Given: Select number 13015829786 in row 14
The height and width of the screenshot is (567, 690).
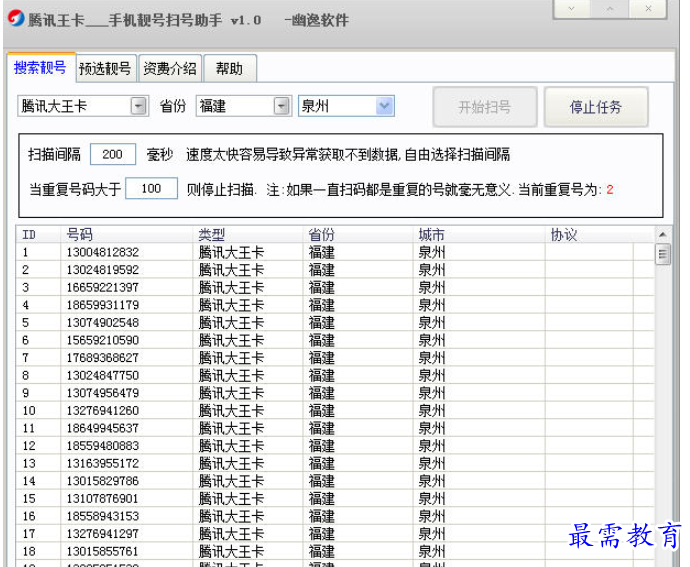Looking at the screenshot, I should 103,481.
